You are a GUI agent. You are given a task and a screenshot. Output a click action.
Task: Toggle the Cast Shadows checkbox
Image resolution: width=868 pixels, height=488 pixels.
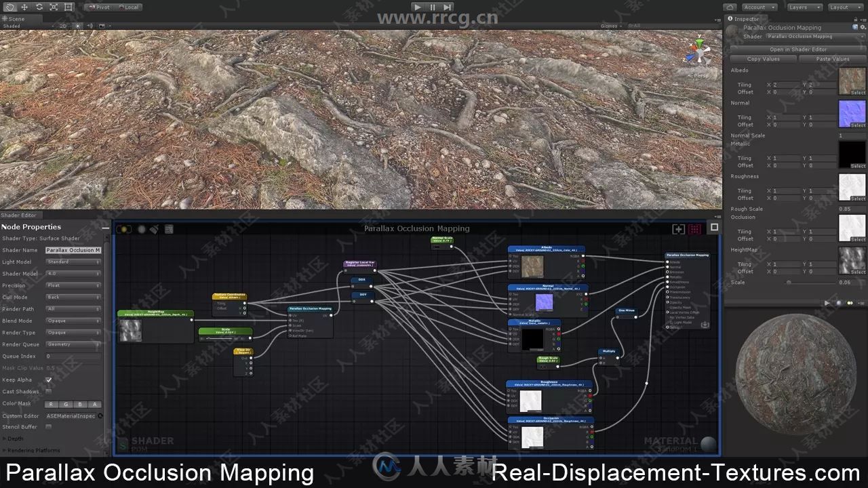pyautogui.click(x=49, y=392)
